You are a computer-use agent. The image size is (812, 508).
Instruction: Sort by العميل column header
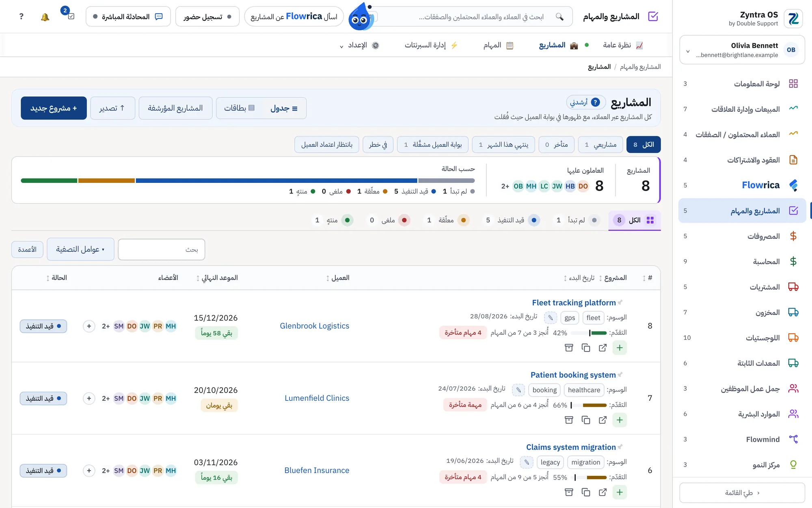[x=337, y=278]
